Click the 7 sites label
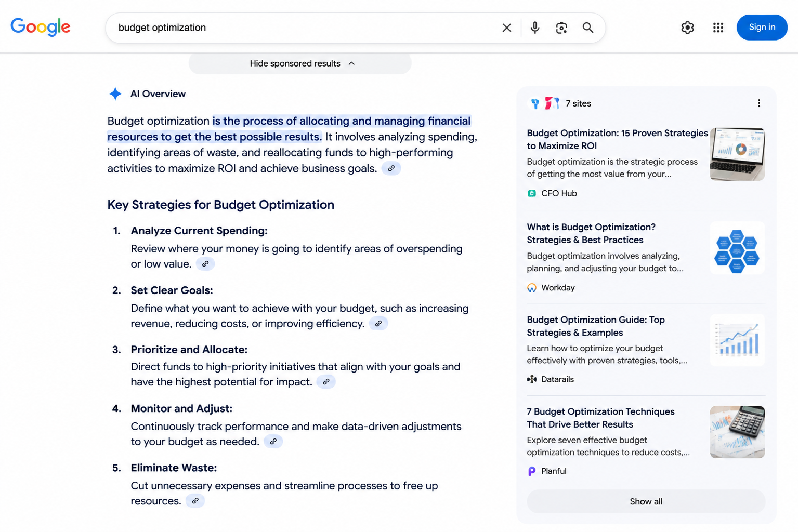The width and height of the screenshot is (798, 532). [x=578, y=103]
